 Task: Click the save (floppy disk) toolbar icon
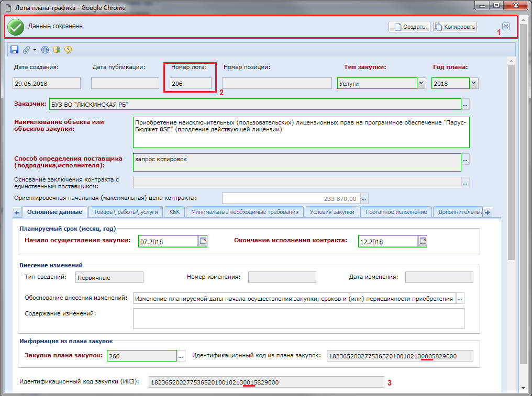click(x=14, y=50)
